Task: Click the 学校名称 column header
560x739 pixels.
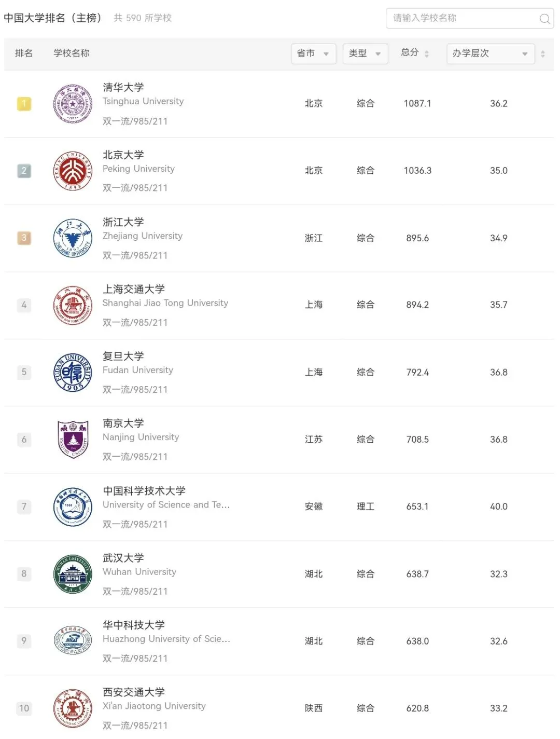Action: coord(72,53)
